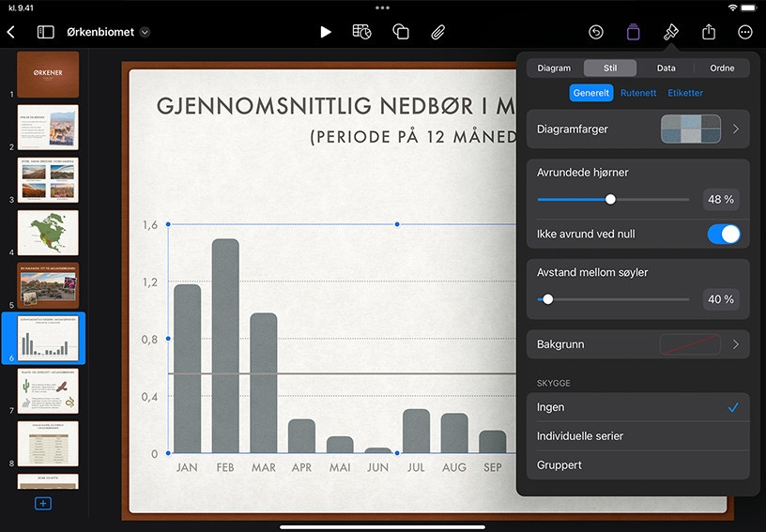Screen dimensions: 766x532
Task: Select the chart title Gjennomsnittlig nedbør
Action: [x=336, y=106]
